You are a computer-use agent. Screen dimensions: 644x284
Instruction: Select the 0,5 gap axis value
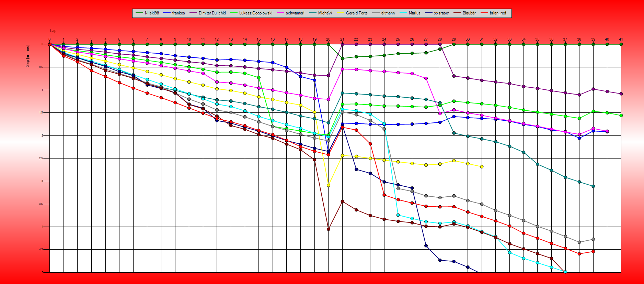point(41,67)
